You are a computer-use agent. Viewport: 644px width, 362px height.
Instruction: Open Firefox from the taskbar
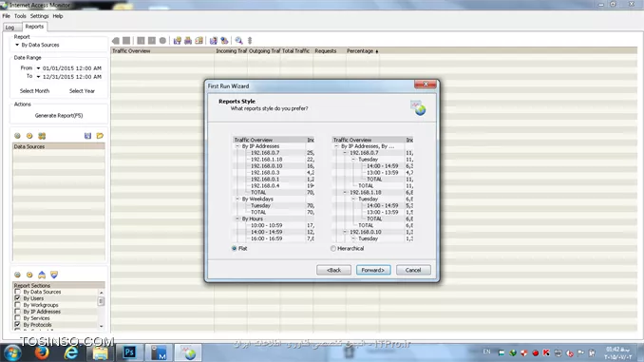pos(42,352)
